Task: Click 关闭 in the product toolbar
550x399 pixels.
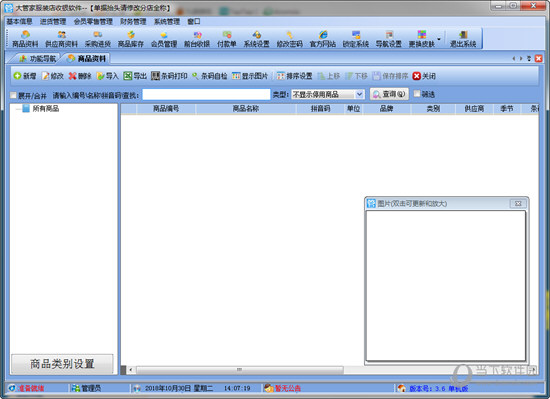Action: pos(424,76)
